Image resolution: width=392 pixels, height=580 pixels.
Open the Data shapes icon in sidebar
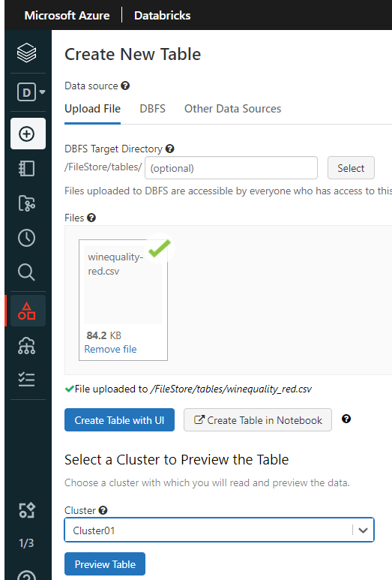28,311
